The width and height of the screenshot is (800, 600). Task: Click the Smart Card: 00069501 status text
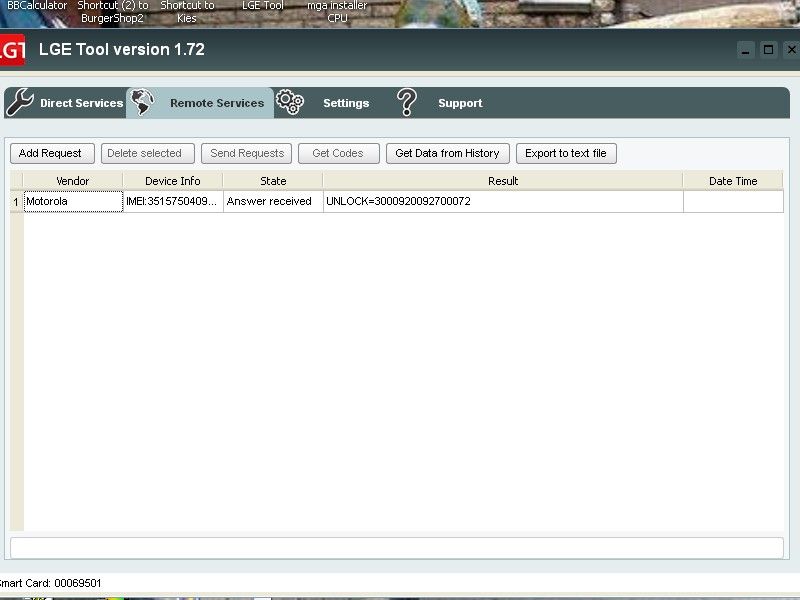50,583
